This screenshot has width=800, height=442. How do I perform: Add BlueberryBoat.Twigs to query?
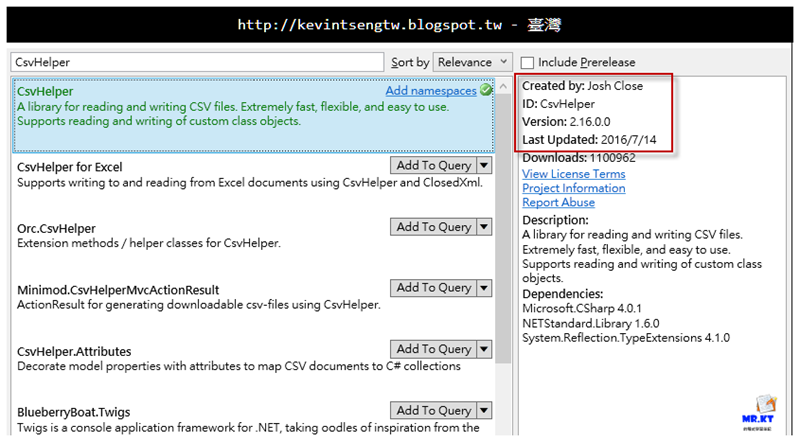pyautogui.click(x=434, y=410)
